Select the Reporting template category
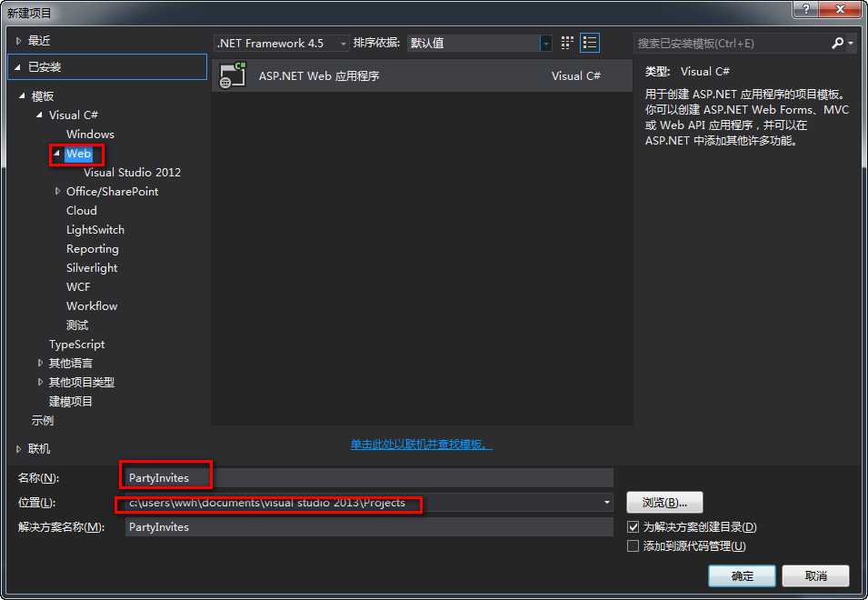 (93, 248)
